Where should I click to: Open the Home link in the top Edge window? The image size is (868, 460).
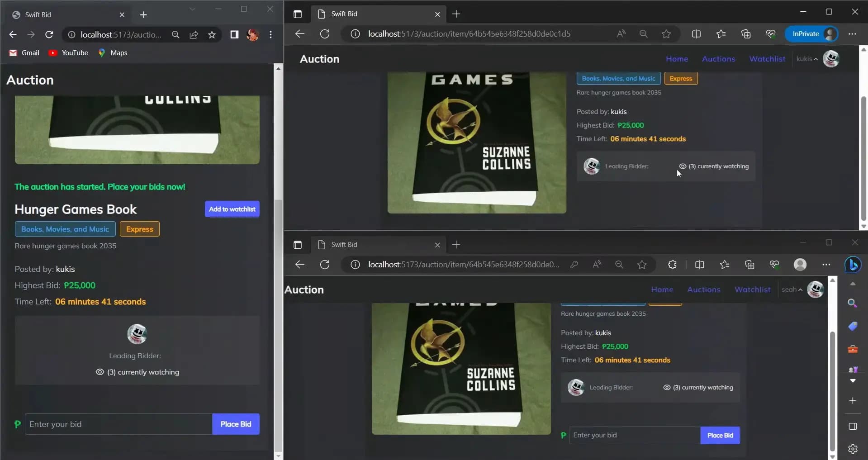677,59
